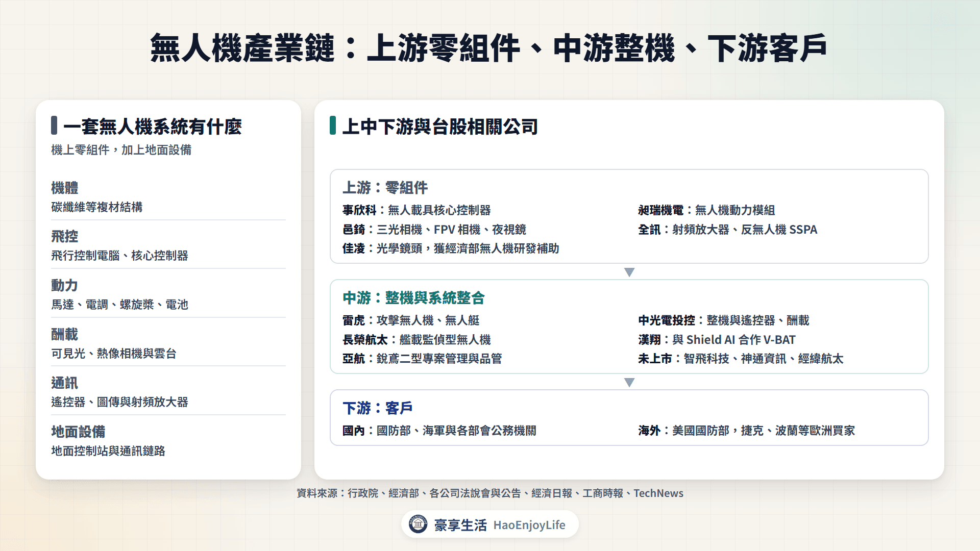Select the 動力 item heading

coord(65,285)
